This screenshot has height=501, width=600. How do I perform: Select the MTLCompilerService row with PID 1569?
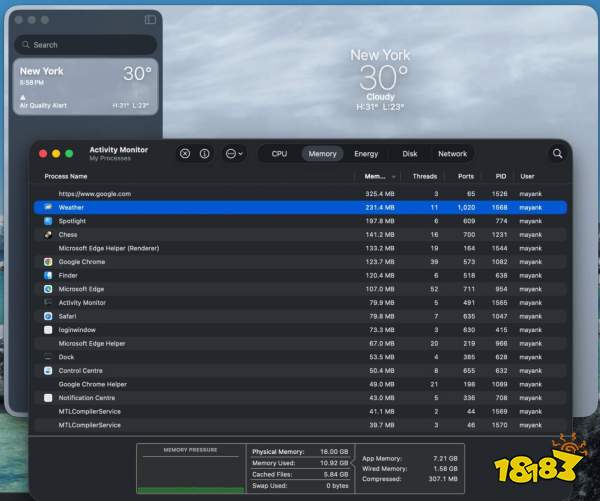click(300, 411)
